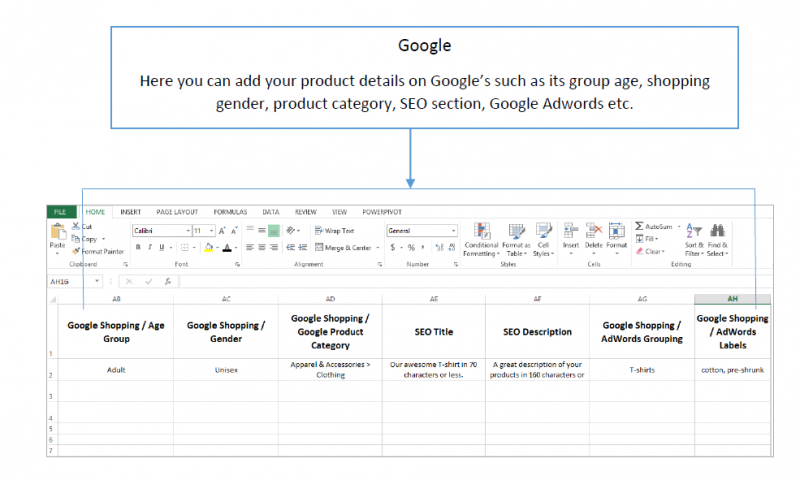Switch to the PAGE LAYOUT tab
This screenshot has height=480, width=800.
coord(177,212)
